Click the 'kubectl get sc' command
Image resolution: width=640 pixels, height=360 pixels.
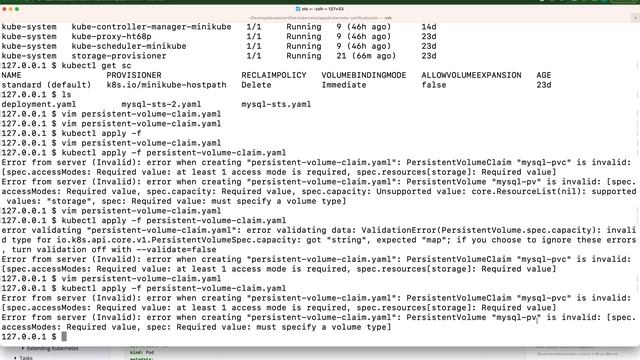(96, 66)
